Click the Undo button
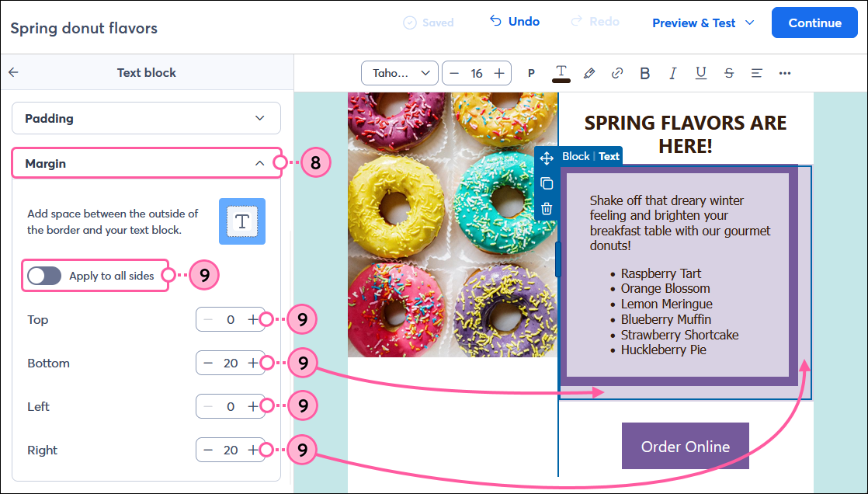This screenshot has width=868, height=494. point(514,22)
